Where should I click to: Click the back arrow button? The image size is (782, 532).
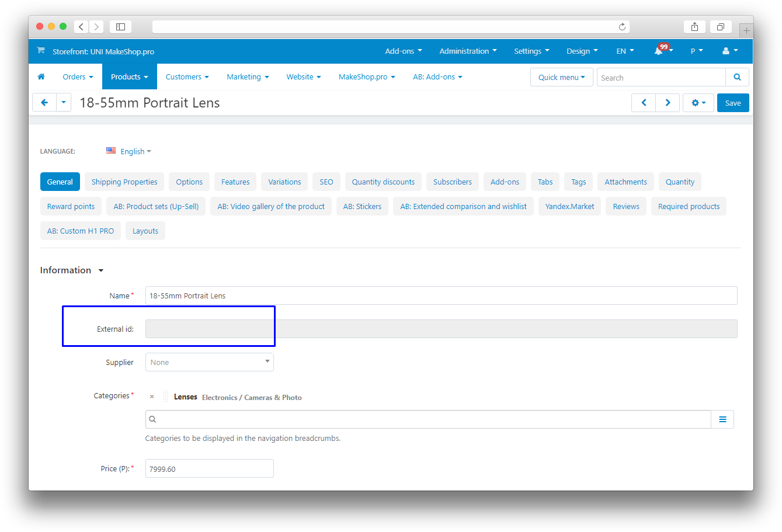click(44, 103)
